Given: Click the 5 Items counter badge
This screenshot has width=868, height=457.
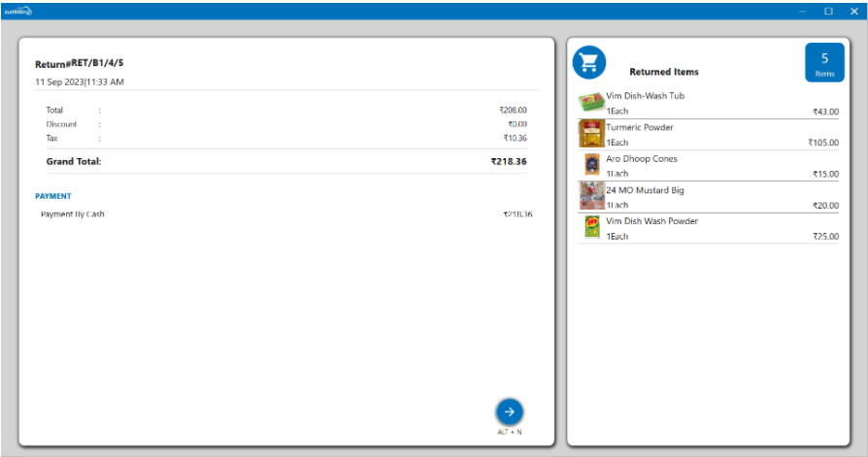Looking at the screenshot, I should [823, 63].
